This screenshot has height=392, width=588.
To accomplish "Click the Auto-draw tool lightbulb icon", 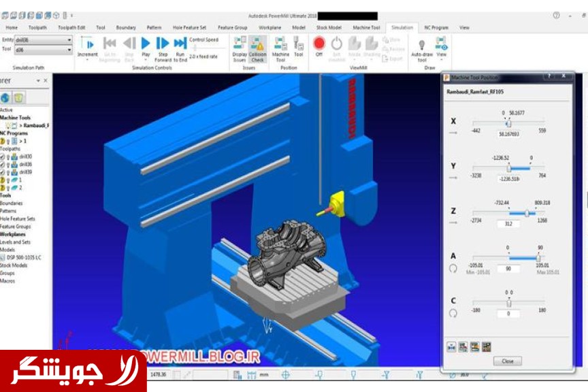I will pos(421,44).
